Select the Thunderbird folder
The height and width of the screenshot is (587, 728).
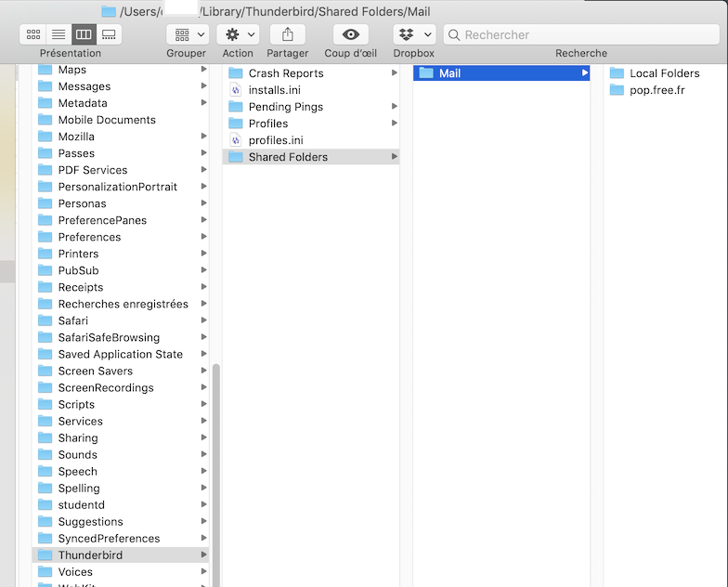coord(121,554)
